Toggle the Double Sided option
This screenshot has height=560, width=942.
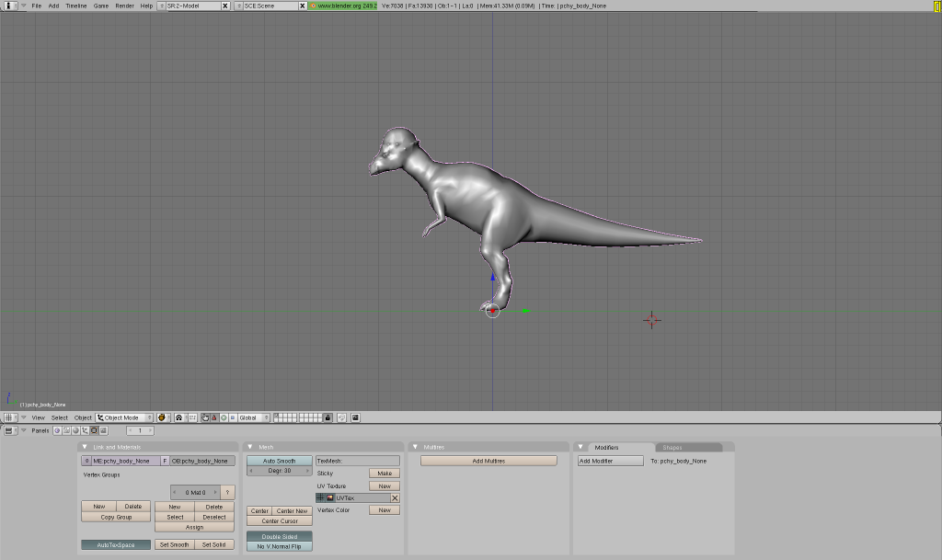279,536
